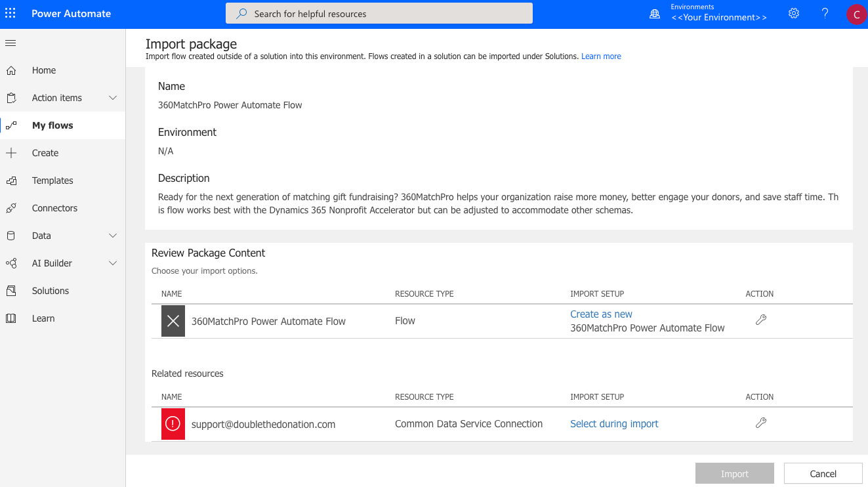Click the Solutions icon in sidebar
868x487 pixels.
click(10, 291)
